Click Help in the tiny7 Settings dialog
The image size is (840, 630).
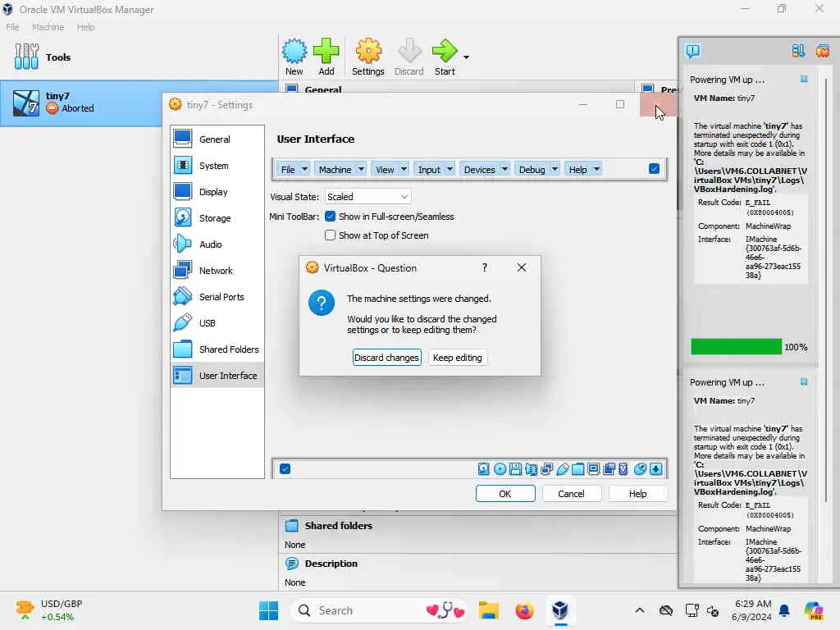click(x=637, y=493)
